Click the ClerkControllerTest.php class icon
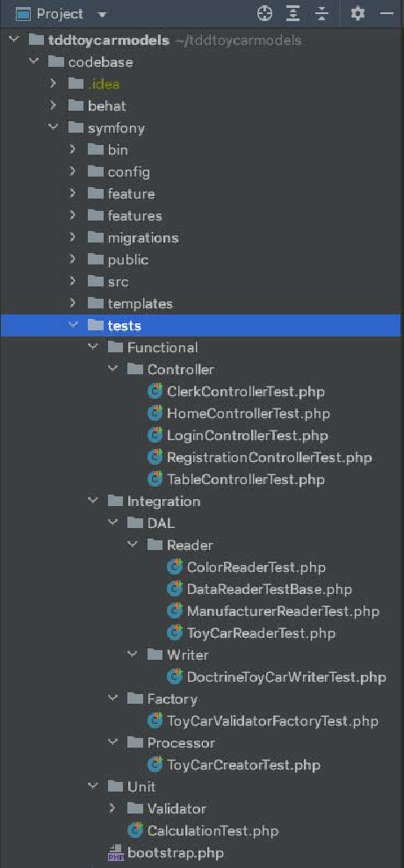This screenshot has width=404, height=868. coord(155,391)
